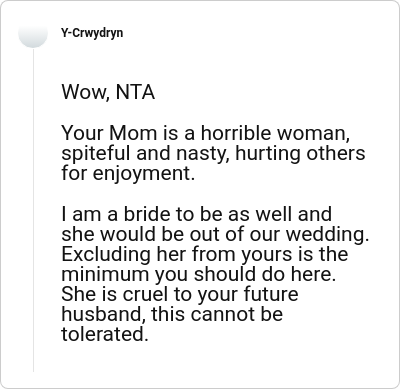Click the line "She is cruel to your future"
The width and height of the screenshot is (400, 389).
tap(180, 294)
